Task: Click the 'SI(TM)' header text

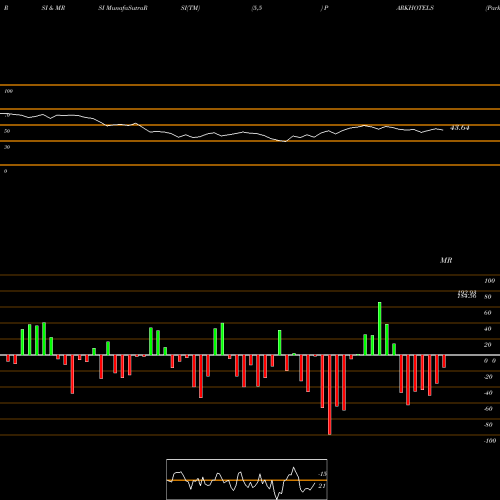Action: [x=190, y=8]
